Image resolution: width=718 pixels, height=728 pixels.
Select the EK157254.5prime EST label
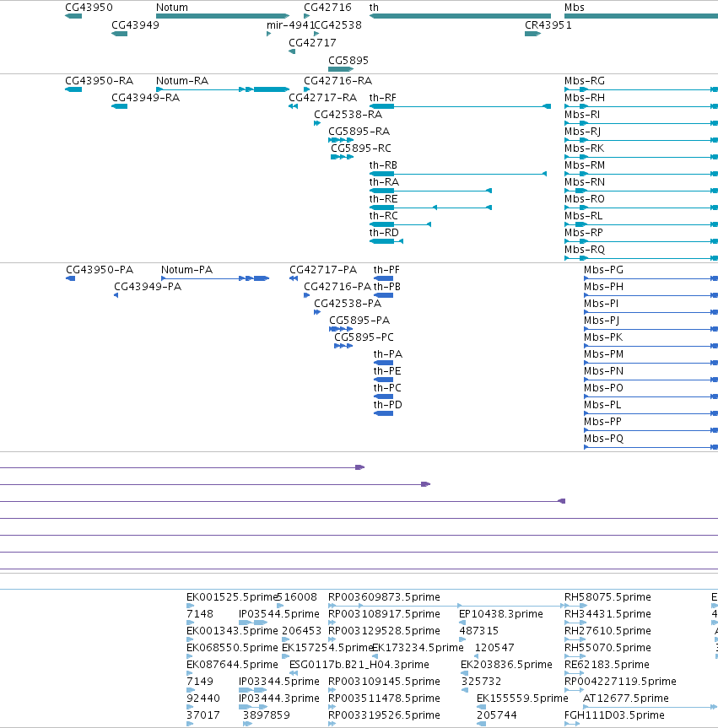(327, 648)
